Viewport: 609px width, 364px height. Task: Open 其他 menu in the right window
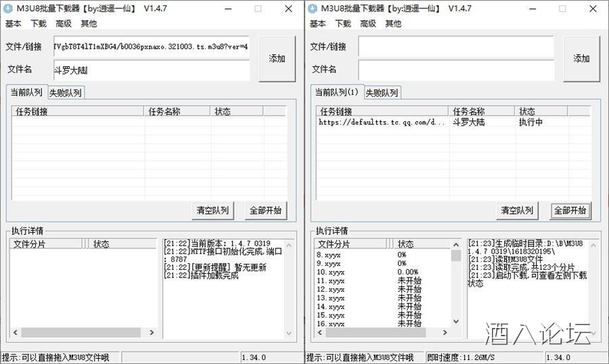click(392, 24)
